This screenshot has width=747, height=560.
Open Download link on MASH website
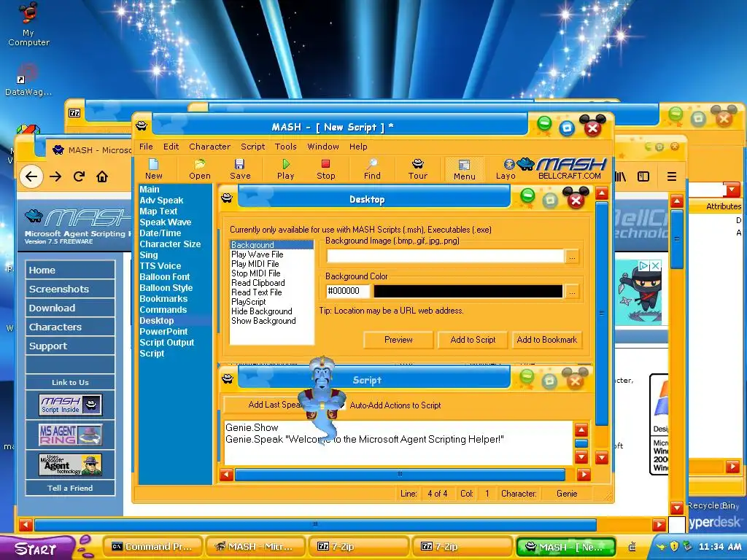(x=70, y=308)
